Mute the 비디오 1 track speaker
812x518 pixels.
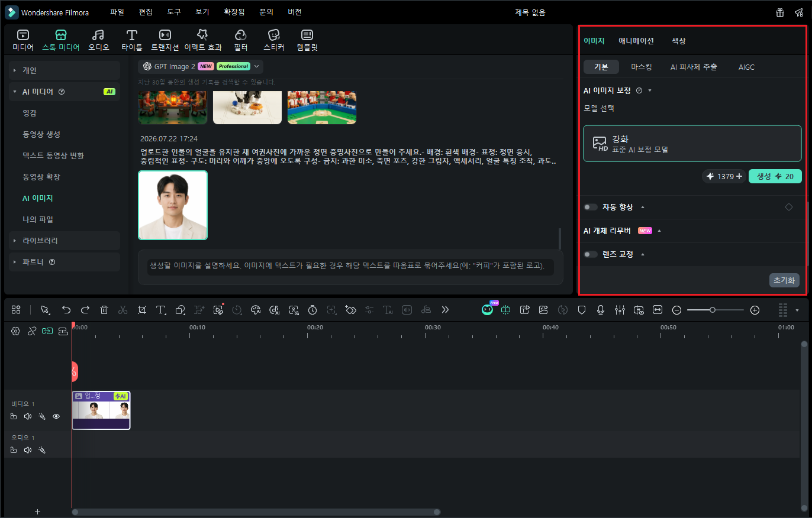(x=27, y=416)
